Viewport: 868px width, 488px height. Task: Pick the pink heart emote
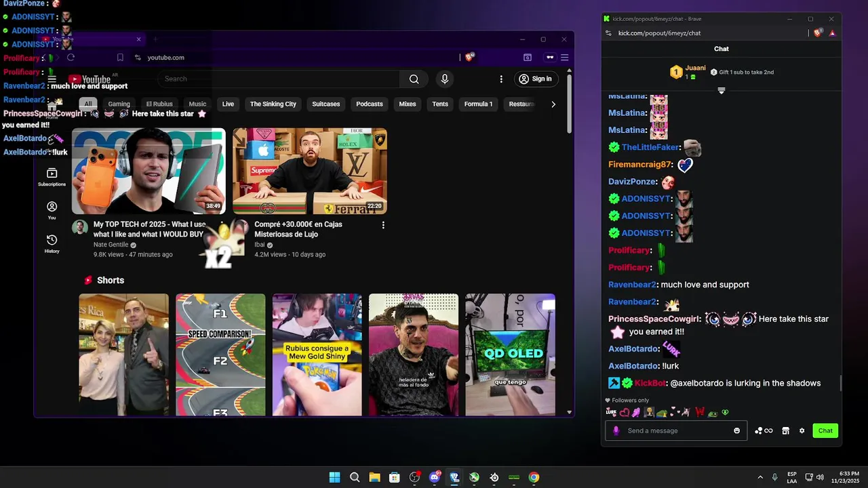pyautogui.click(x=624, y=412)
